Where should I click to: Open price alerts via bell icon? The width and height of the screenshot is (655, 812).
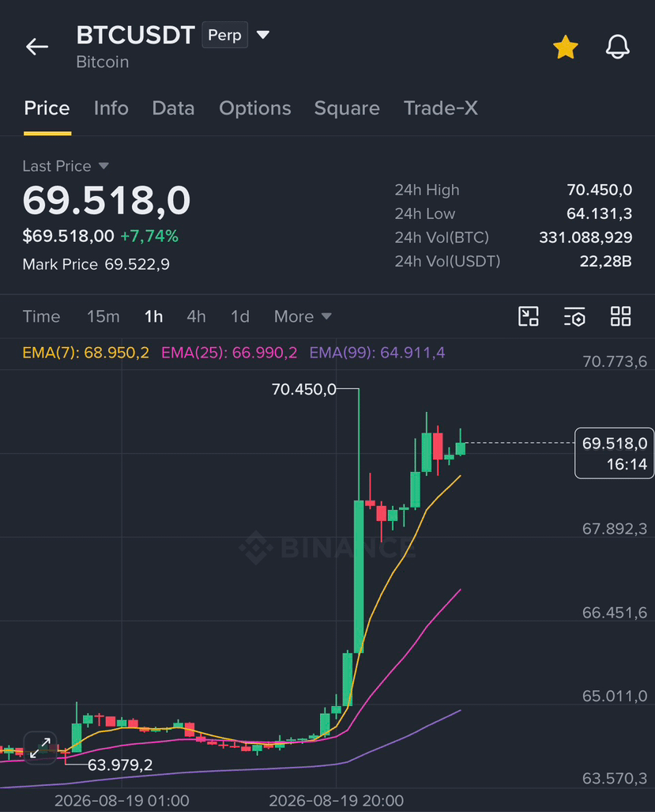click(618, 47)
